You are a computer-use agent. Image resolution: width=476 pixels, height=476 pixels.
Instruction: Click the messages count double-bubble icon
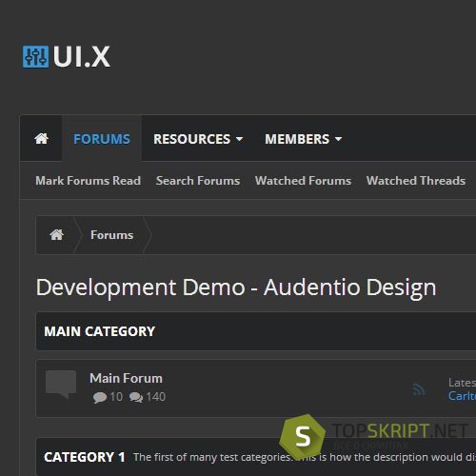coord(136,397)
